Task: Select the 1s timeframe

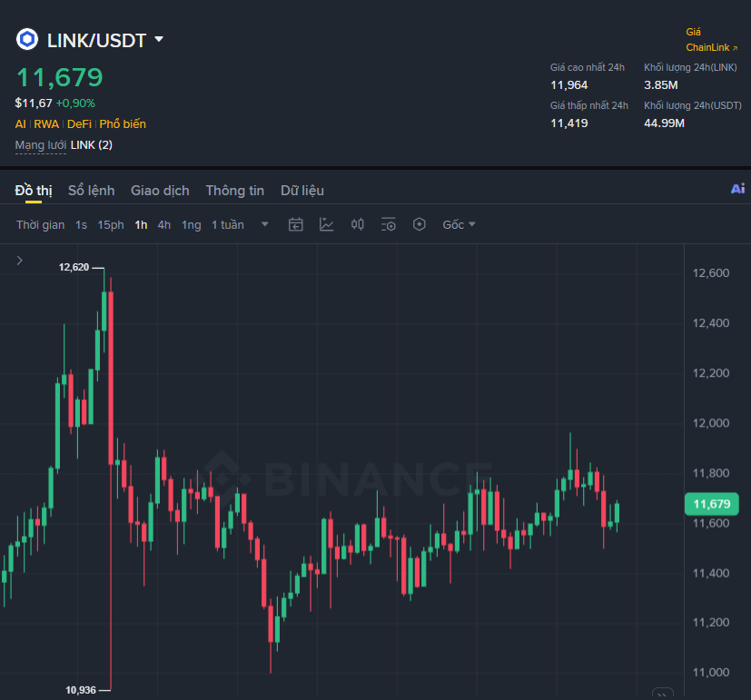Action: click(x=82, y=224)
